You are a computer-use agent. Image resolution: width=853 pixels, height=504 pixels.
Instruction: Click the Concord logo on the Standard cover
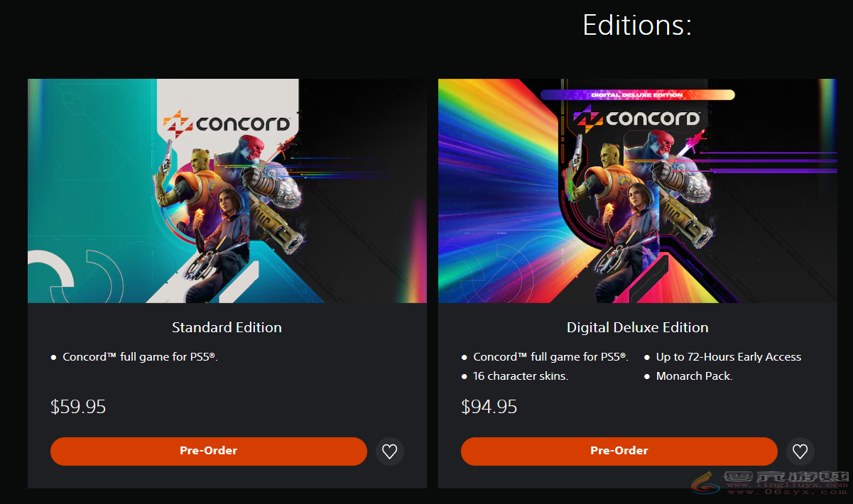point(227,123)
